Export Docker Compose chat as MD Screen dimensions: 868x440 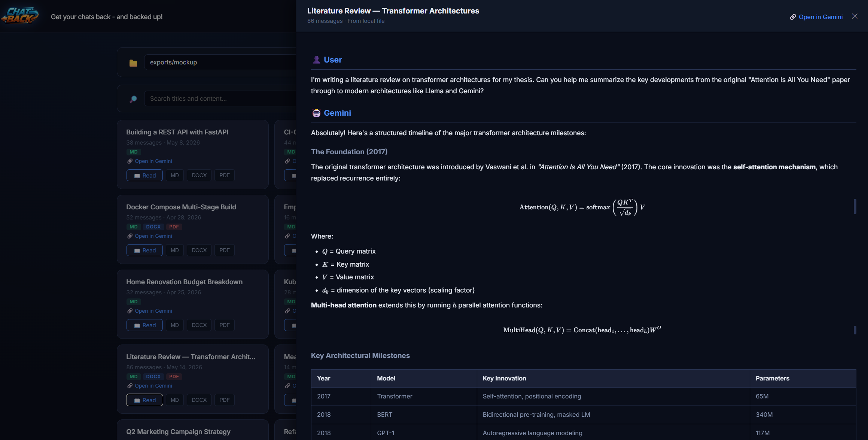tap(175, 250)
